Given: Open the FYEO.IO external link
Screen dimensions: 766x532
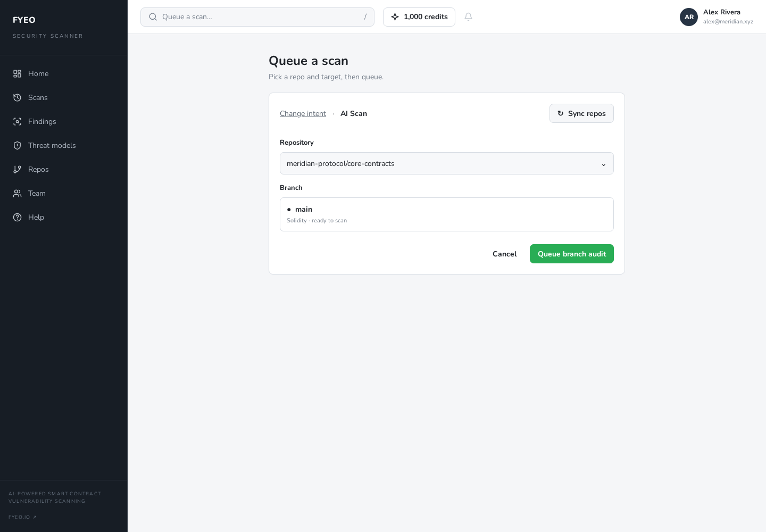Looking at the screenshot, I should coord(22,517).
